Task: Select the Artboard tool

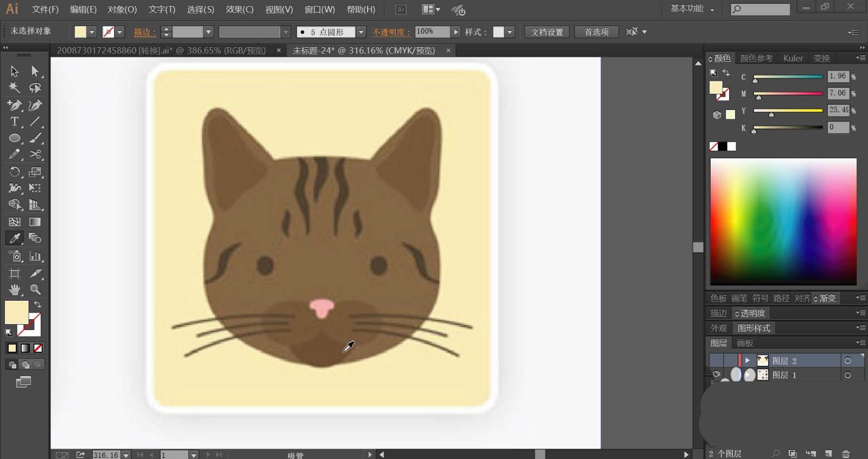Action: 15,273
